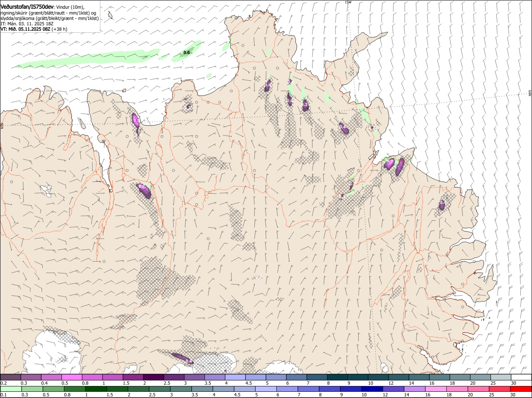The height and width of the screenshot is (398, 532).
Task: Pick the top-row snow swatch labeled 3.5
Action: click(x=214, y=377)
